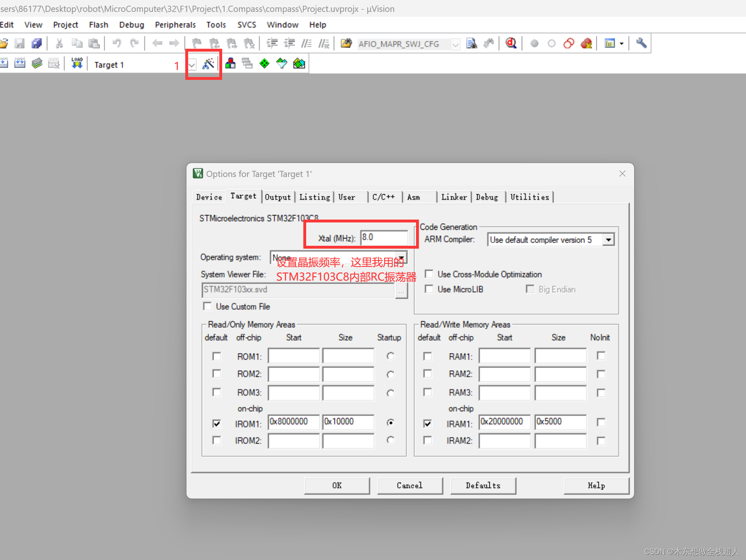Click the Save file toolbar icon
Viewport: 746px width, 560px height.
(x=20, y=43)
